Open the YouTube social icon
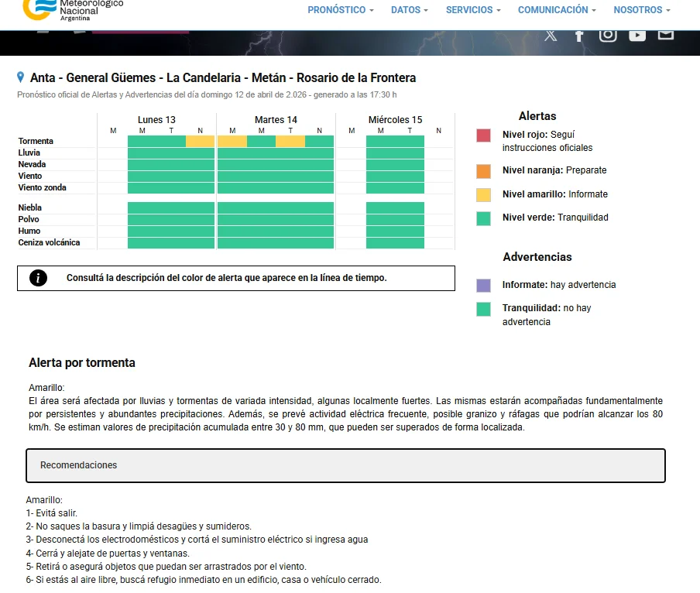Image resolution: width=700 pixels, height=593 pixels. tap(637, 36)
